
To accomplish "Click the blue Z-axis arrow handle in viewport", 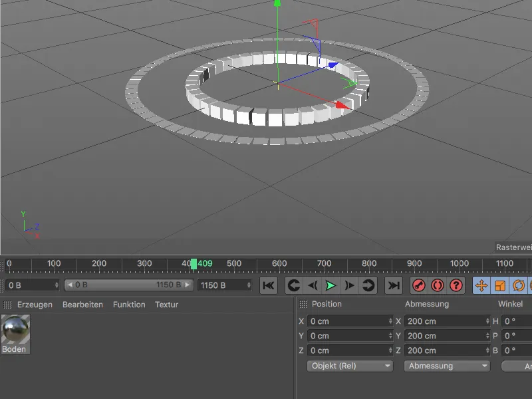I will coord(333,65).
